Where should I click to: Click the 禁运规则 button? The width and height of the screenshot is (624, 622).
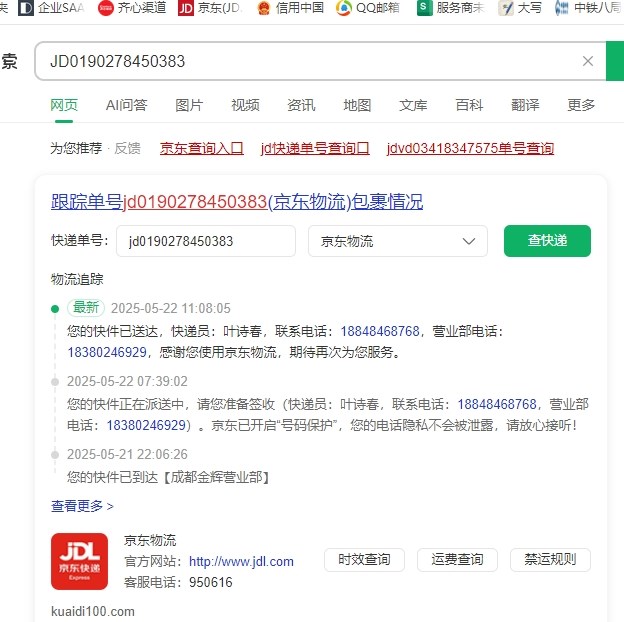[550, 560]
